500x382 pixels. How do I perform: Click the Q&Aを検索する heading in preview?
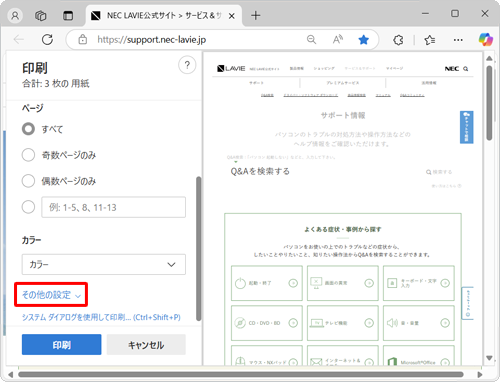click(260, 171)
